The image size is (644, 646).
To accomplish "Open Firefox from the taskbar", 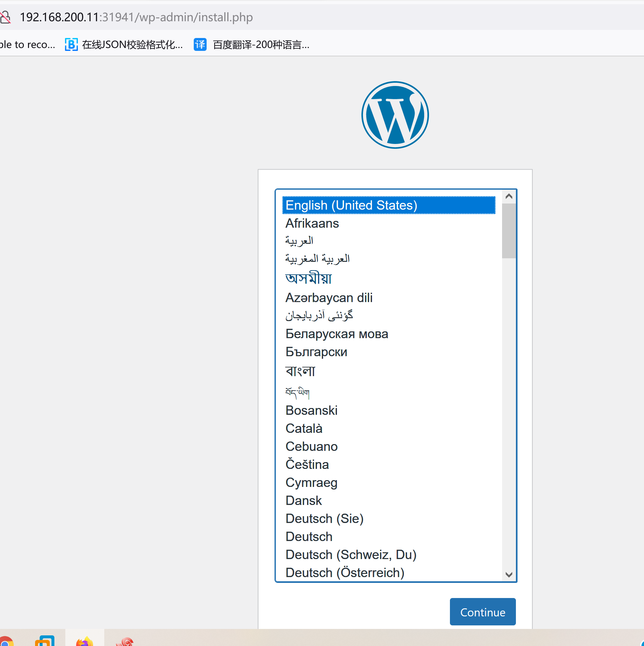I will point(85,641).
